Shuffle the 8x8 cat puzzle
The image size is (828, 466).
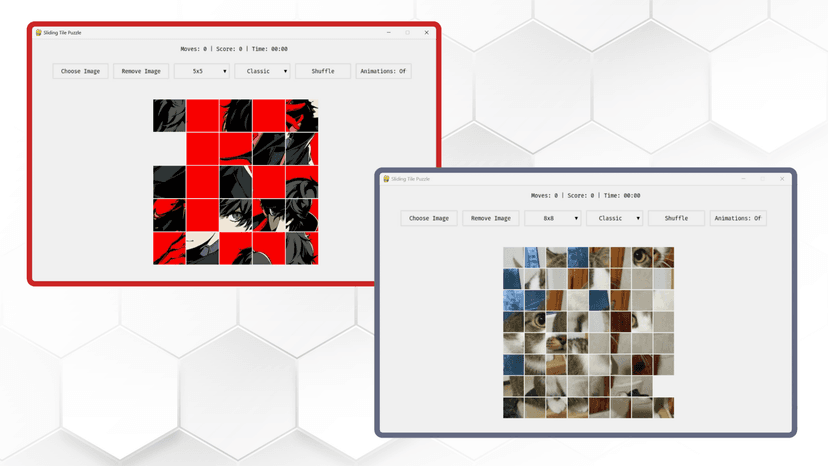(x=676, y=218)
